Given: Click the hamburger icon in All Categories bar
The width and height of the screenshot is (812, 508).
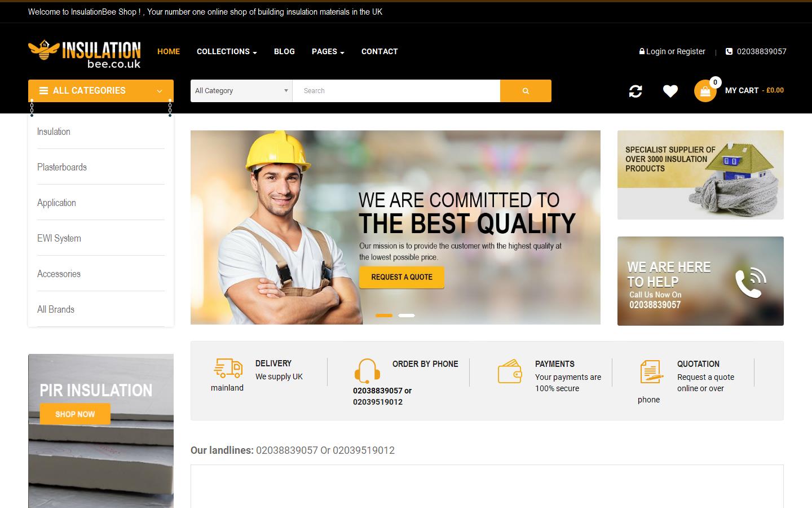Looking at the screenshot, I should click(x=43, y=90).
